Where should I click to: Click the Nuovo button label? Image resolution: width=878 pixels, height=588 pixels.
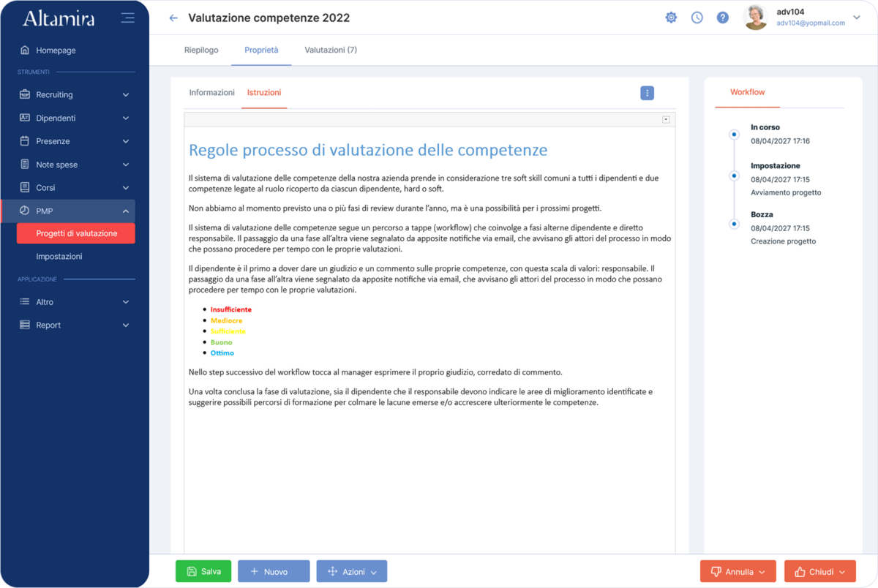pos(276,572)
